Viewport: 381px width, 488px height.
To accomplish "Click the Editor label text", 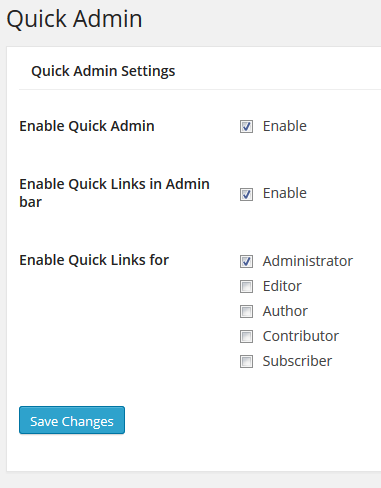I will [282, 286].
